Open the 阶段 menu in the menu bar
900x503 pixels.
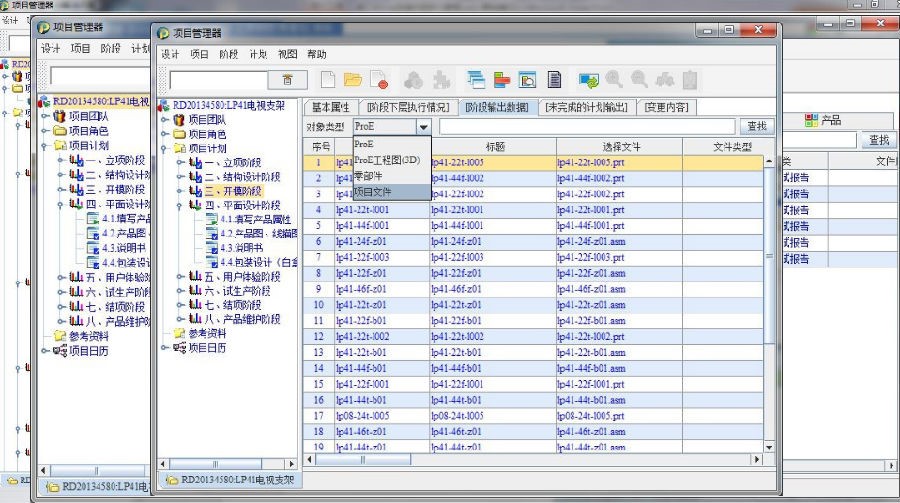[x=229, y=54]
